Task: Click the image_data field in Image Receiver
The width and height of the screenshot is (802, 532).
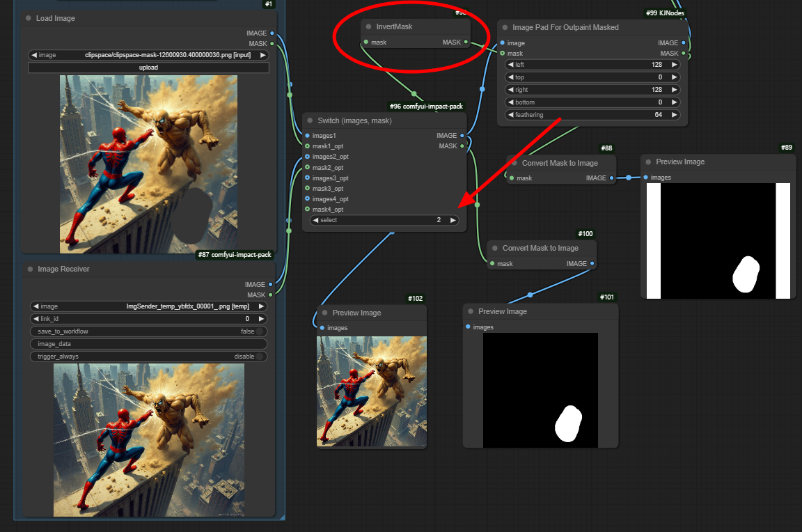Action: click(148, 344)
